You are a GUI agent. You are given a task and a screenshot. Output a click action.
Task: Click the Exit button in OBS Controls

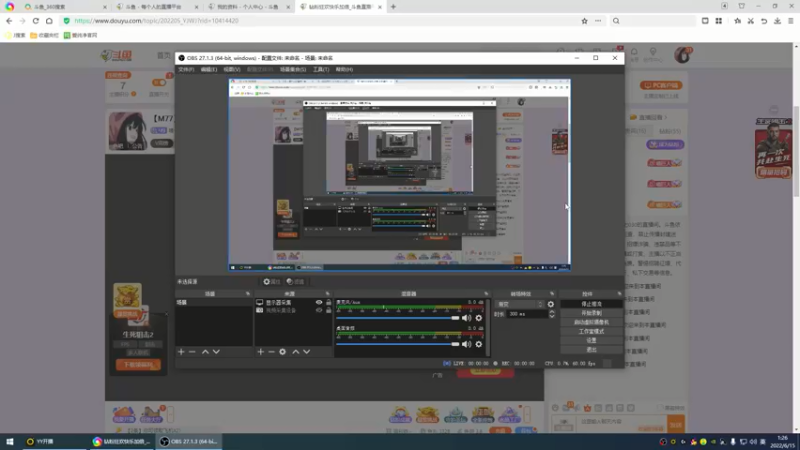pos(591,349)
